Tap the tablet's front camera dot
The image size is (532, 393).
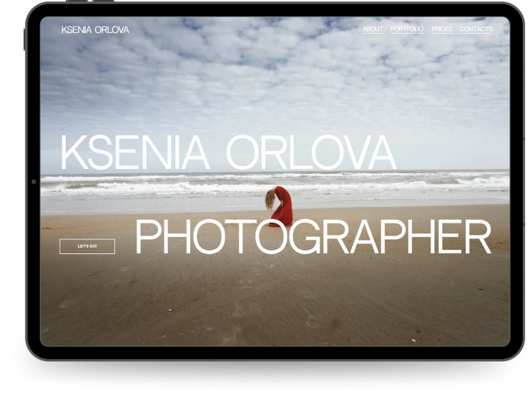[34, 182]
